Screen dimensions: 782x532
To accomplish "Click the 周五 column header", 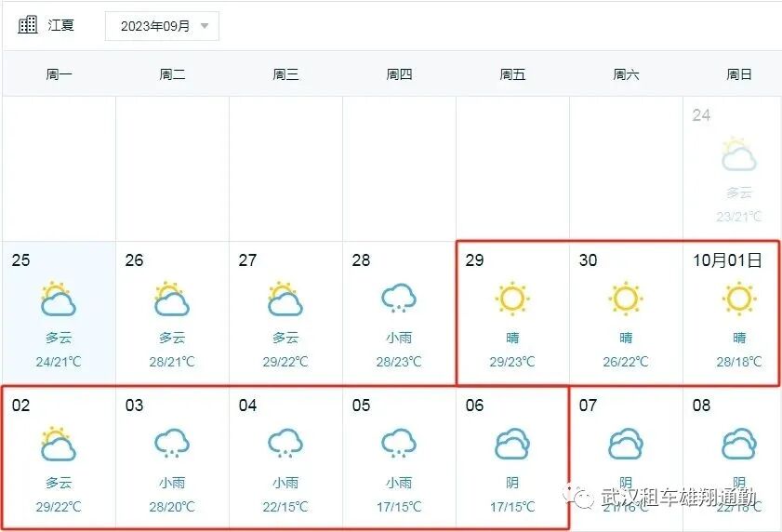I will tap(512, 74).
